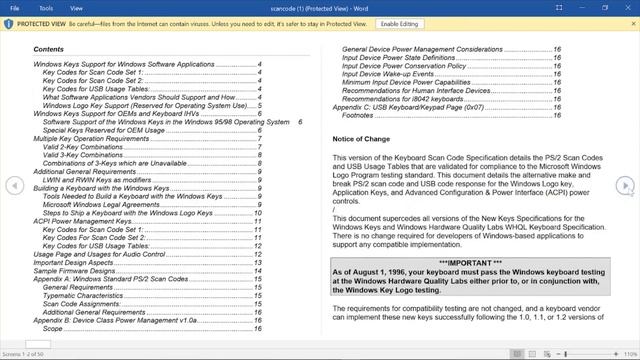Click 'Key Codes For Scan Code Set 2:' page 11

pos(152,238)
